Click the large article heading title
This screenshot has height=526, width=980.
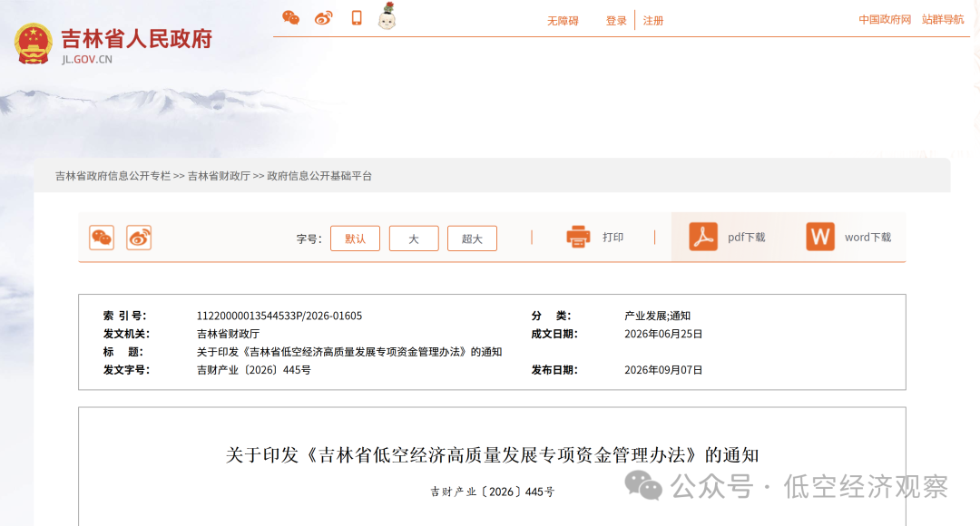tap(492, 454)
